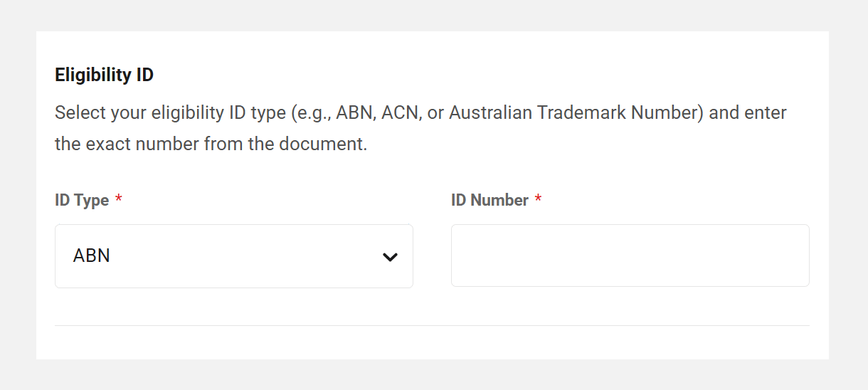
Task: Click the chevron arrow in ID Type
Action: pyautogui.click(x=390, y=257)
